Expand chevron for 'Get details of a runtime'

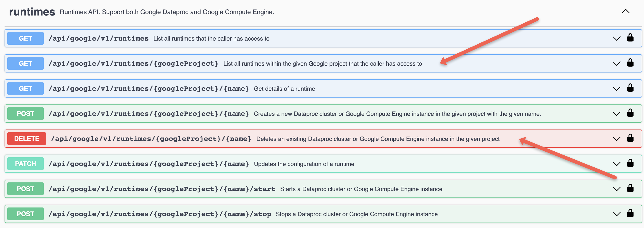617,89
